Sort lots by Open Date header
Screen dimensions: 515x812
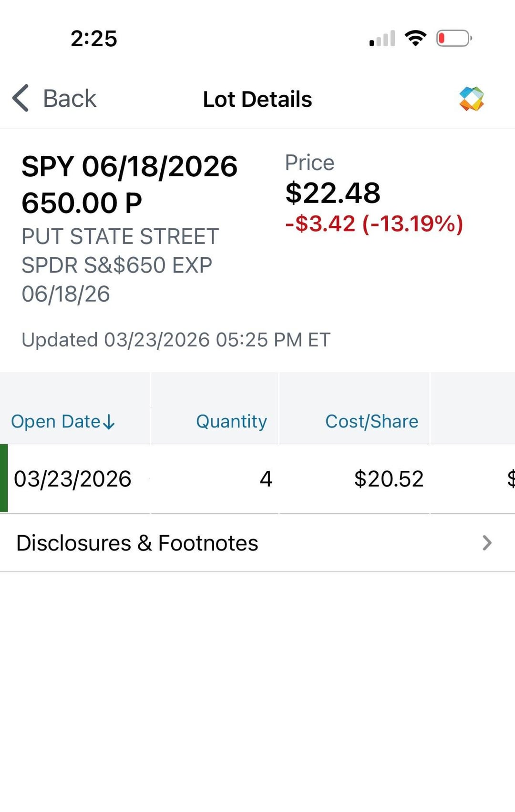[56, 422]
